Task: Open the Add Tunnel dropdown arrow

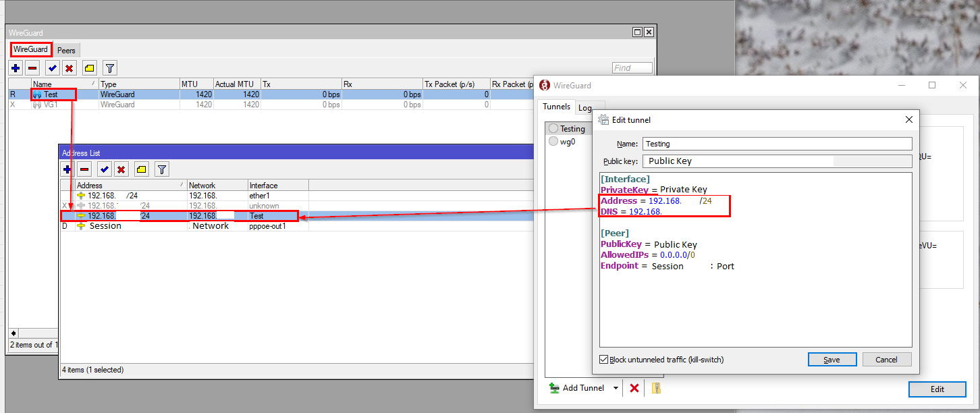Action: tap(616, 388)
